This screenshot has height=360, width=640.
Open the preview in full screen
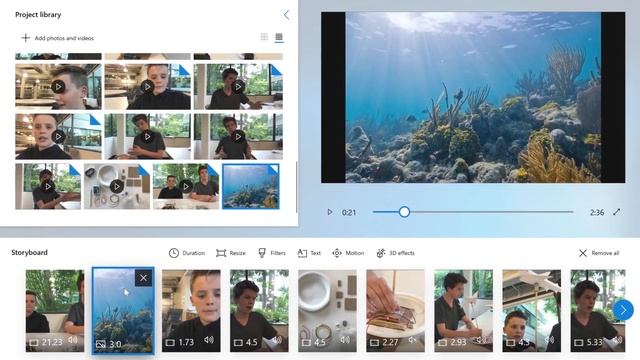click(616, 212)
